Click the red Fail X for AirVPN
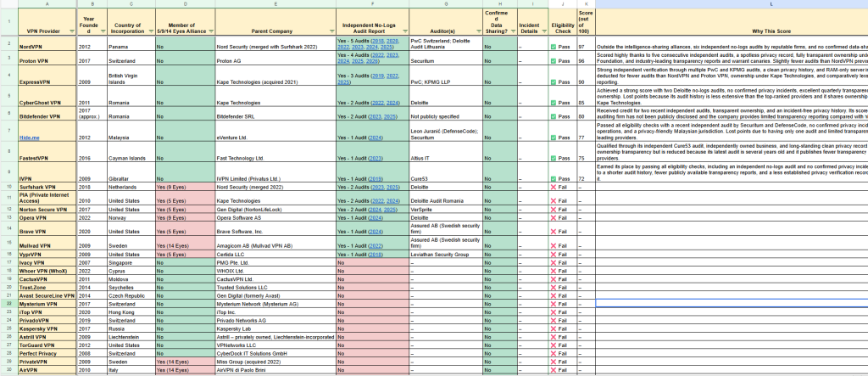Image resolution: width=868 pixels, height=376 pixels. [x=554, y=370]
